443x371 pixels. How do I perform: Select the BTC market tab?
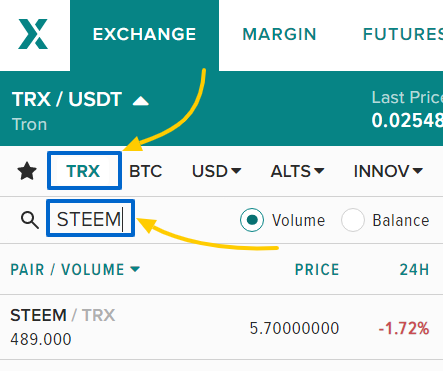[x=145, y=171]
